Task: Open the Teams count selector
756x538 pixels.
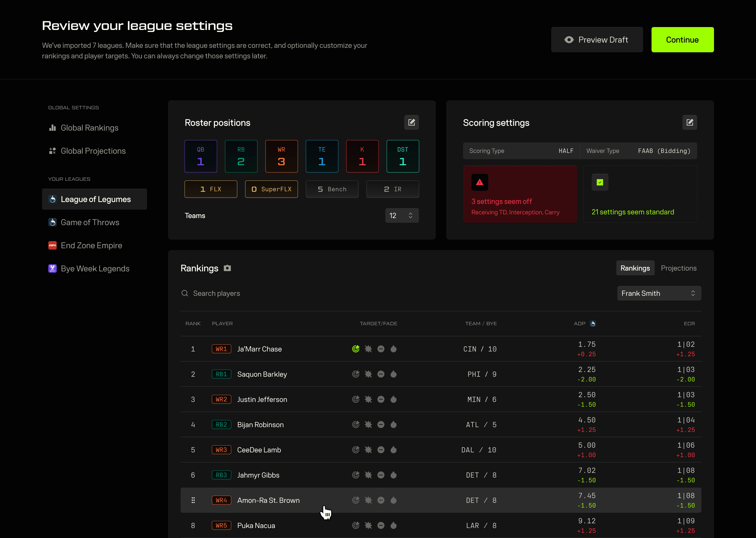Action: pyautogui.click(x=402, y=216)
